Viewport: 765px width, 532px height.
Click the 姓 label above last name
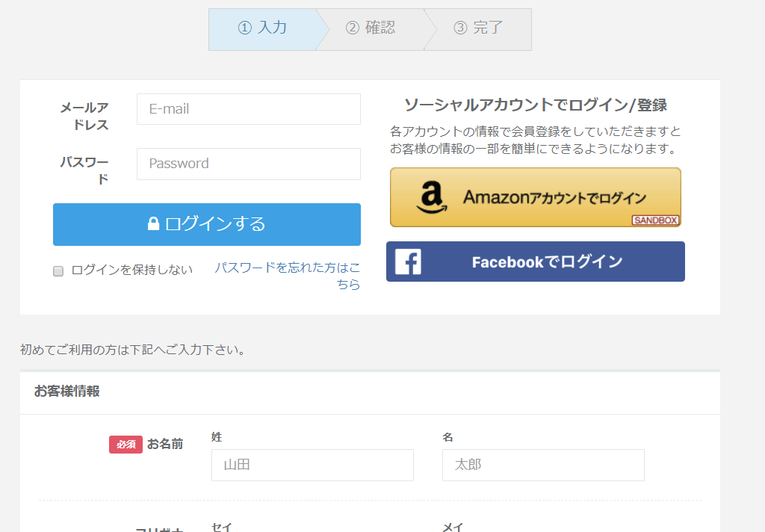click(217, 437)
